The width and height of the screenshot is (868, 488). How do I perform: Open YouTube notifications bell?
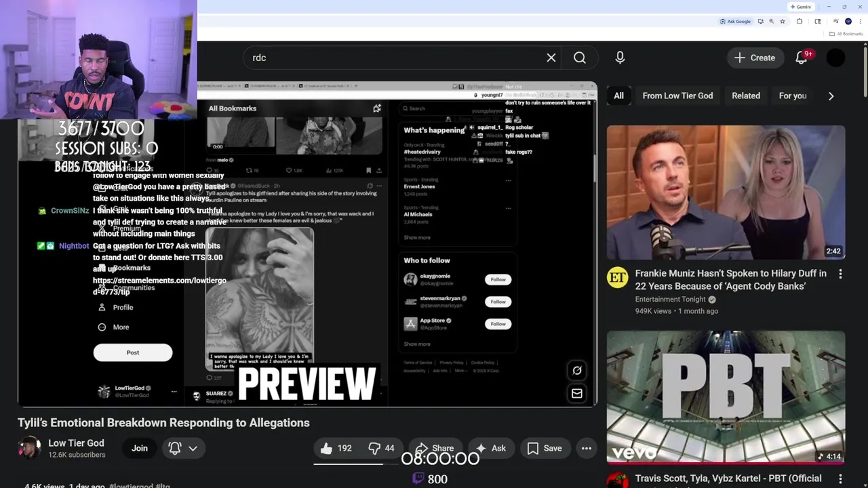[x=802, y=58]
